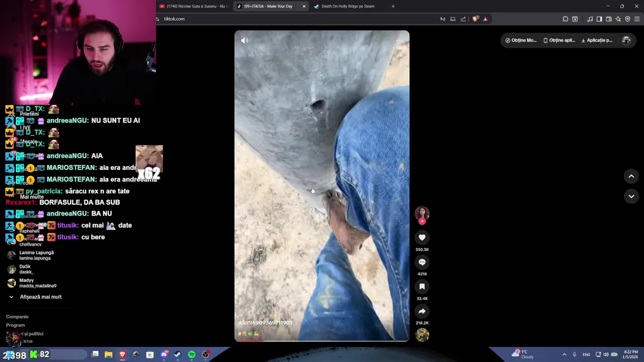Open the browser hamburger main menu
The height and width of the screenshot is (362, 644).
[x=637, y=19]
